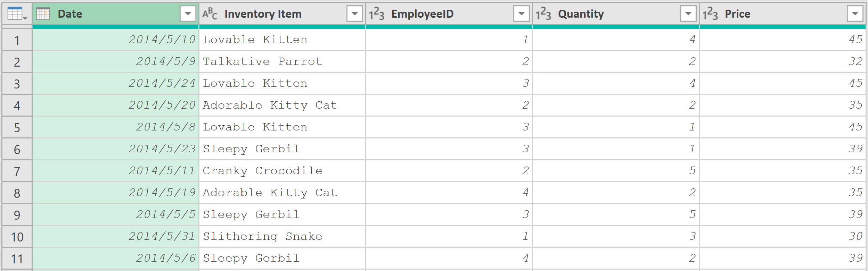Select the Inventory Item column header

[282, 14]
